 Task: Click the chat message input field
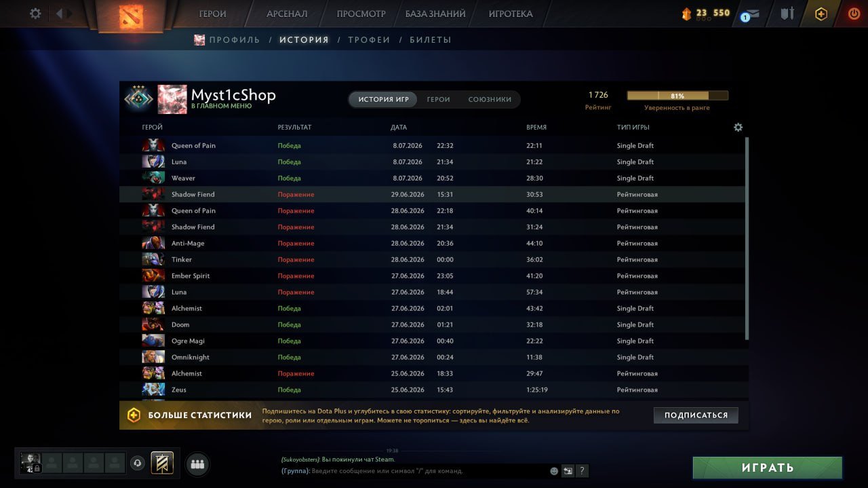(427, 470)
